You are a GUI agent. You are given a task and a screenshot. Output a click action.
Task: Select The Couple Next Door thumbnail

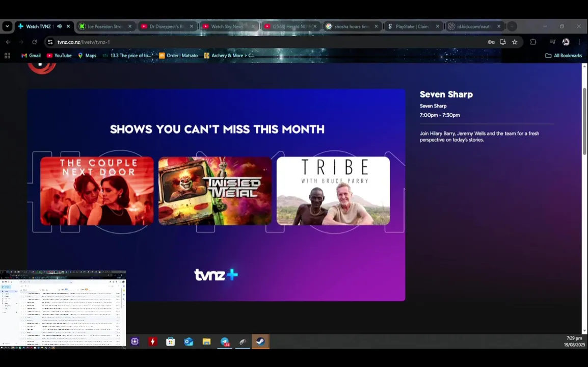pos(97,191)
